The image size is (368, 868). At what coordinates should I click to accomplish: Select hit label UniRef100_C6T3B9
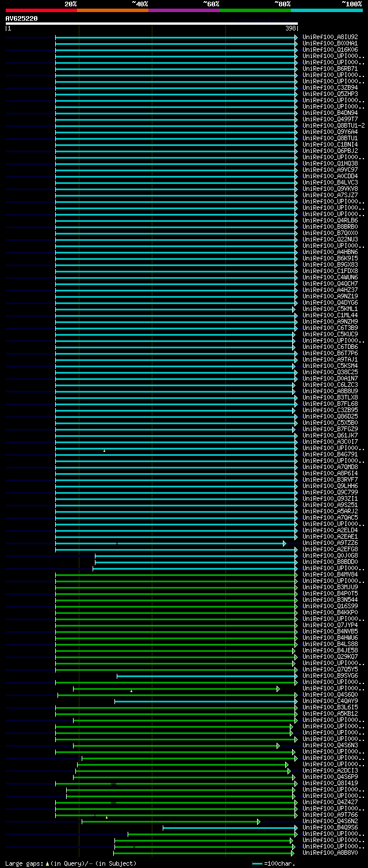click(330, 328)
